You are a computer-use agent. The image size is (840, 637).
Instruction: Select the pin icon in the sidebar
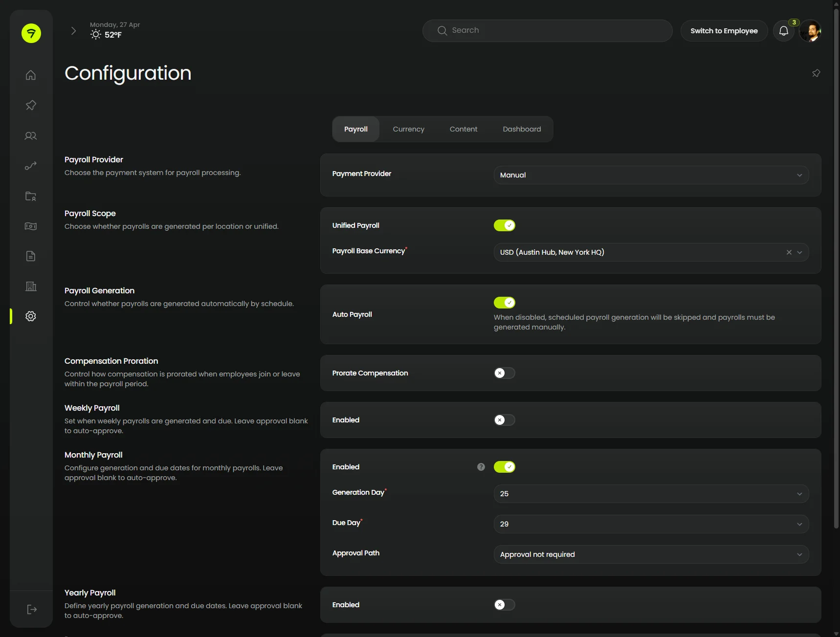point(30,106)
